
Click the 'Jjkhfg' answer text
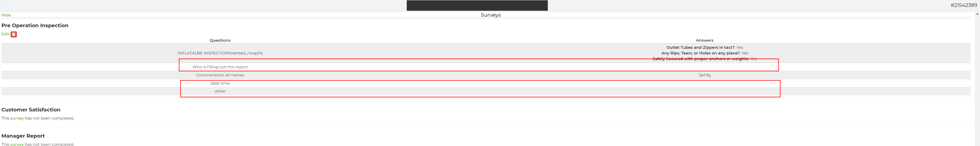[705, 75]
